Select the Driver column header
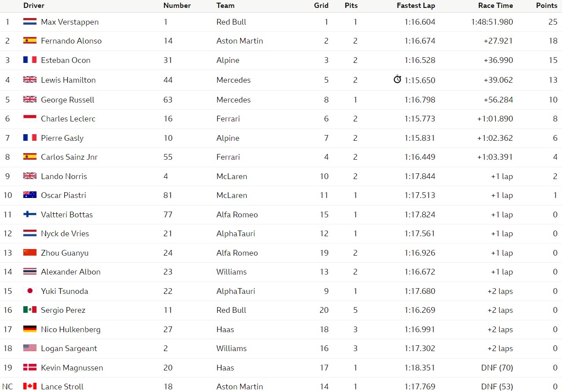This screenshot has width=562, height=392. (x=34, y=6)
